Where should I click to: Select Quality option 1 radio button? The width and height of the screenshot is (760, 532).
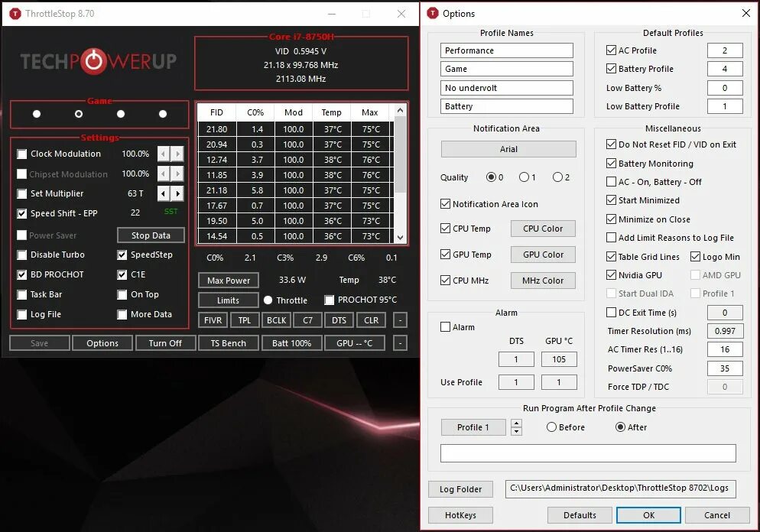tap(524, 177)
